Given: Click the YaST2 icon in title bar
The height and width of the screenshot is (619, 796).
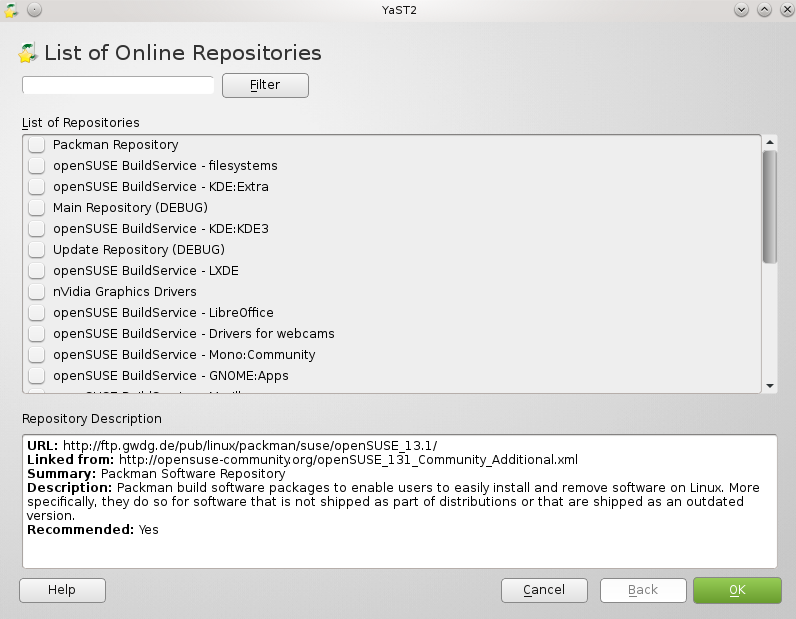Looking at the screenshot, I should 12,10.
